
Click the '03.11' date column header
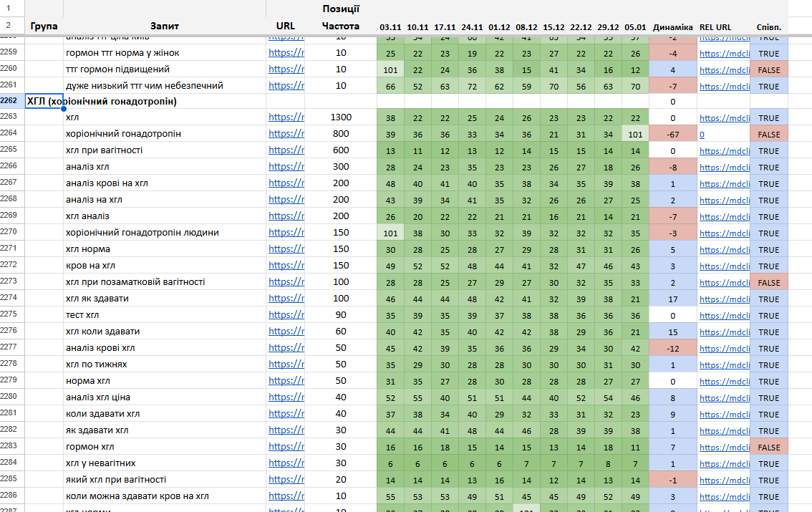[x=390, y=27]
